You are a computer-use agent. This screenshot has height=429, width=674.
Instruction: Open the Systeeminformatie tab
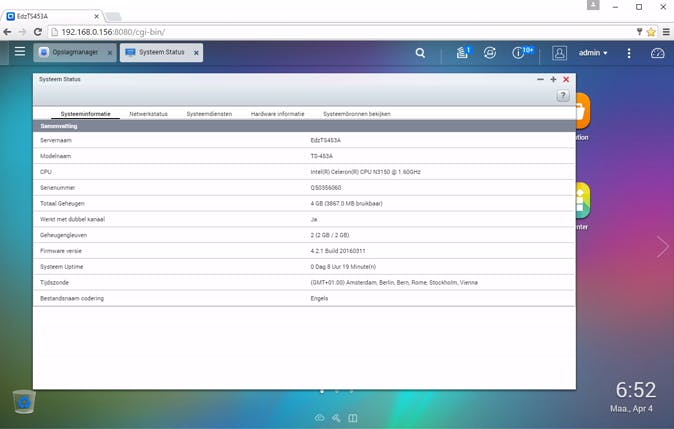point(85,114)
